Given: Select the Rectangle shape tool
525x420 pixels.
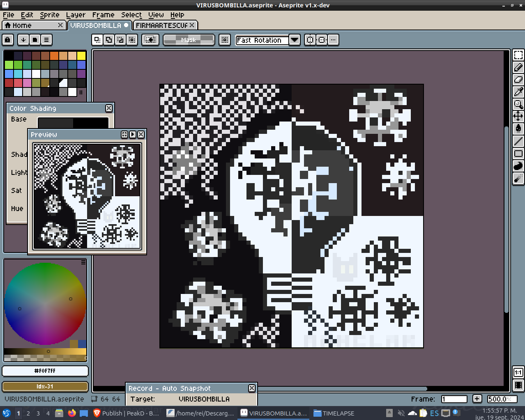Looking at the screenshot, I should click(518, 154).
